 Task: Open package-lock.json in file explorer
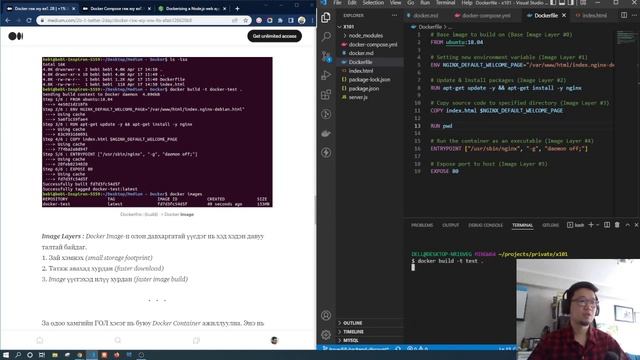pos(370,80)
